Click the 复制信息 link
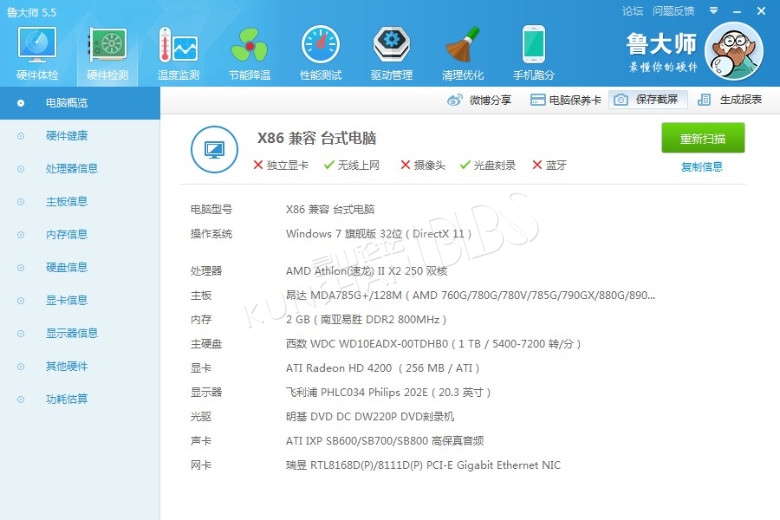The image size is (780, 520). coord(702,167)
